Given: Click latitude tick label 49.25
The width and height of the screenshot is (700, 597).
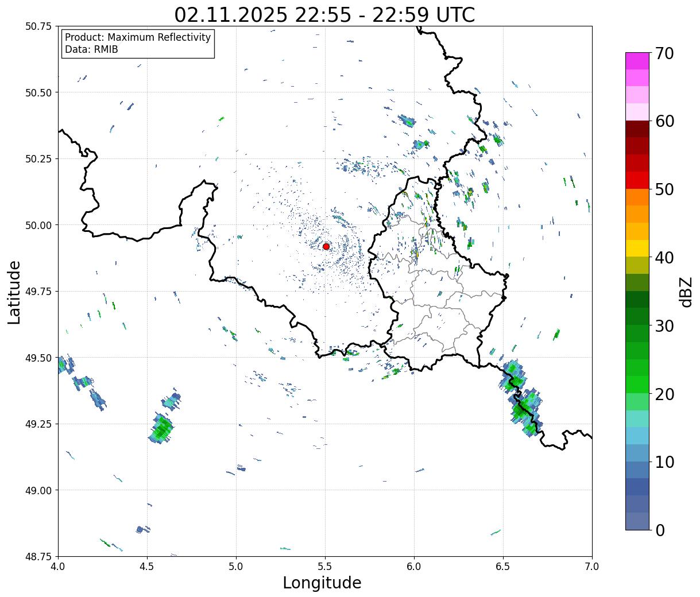Looking at the screenshot, I should tap(38, 424).
